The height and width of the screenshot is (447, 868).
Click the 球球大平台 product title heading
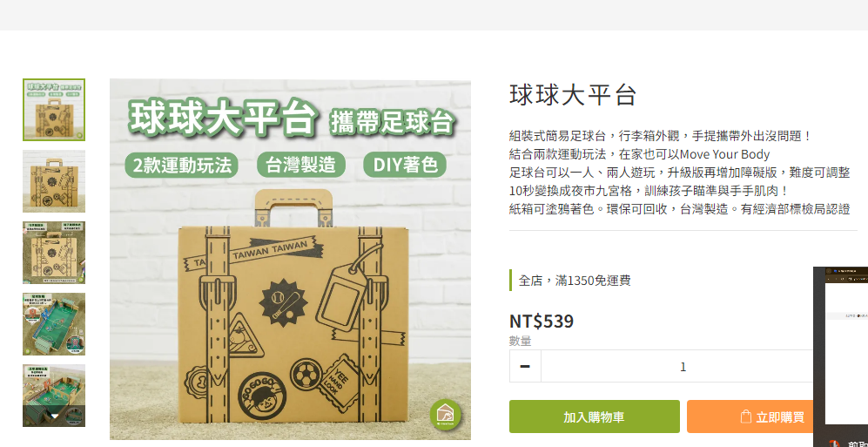pyautogui.click(x=573, y=95)
